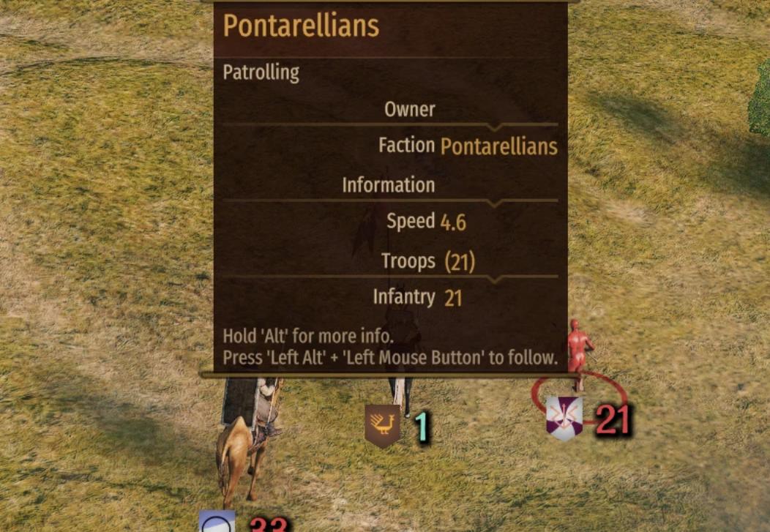Screen dimensions: 770x532
Task: Click the chevron under the Owner header
Action: click(x=496, y=127)
